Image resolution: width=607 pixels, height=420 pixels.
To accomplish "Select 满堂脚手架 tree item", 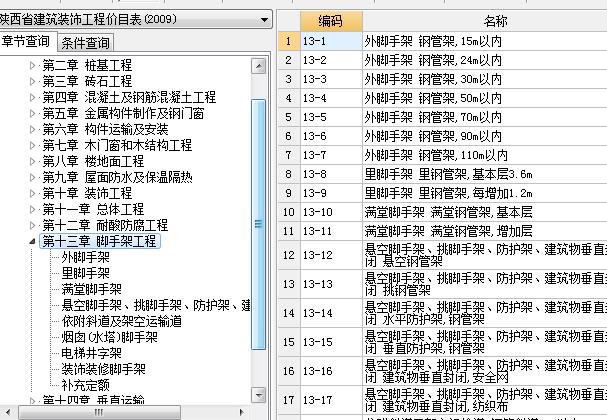I will point(92,289).
